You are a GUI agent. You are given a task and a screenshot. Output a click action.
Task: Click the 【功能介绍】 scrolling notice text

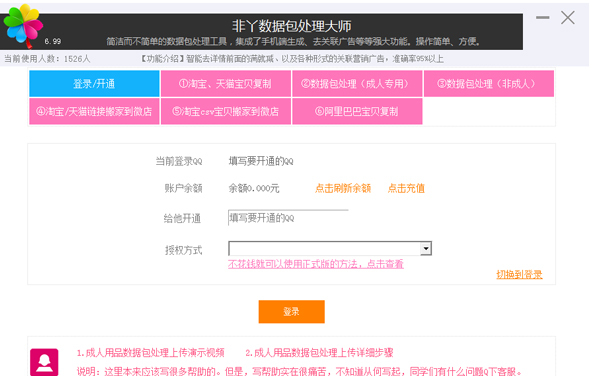tap(292, 59)
